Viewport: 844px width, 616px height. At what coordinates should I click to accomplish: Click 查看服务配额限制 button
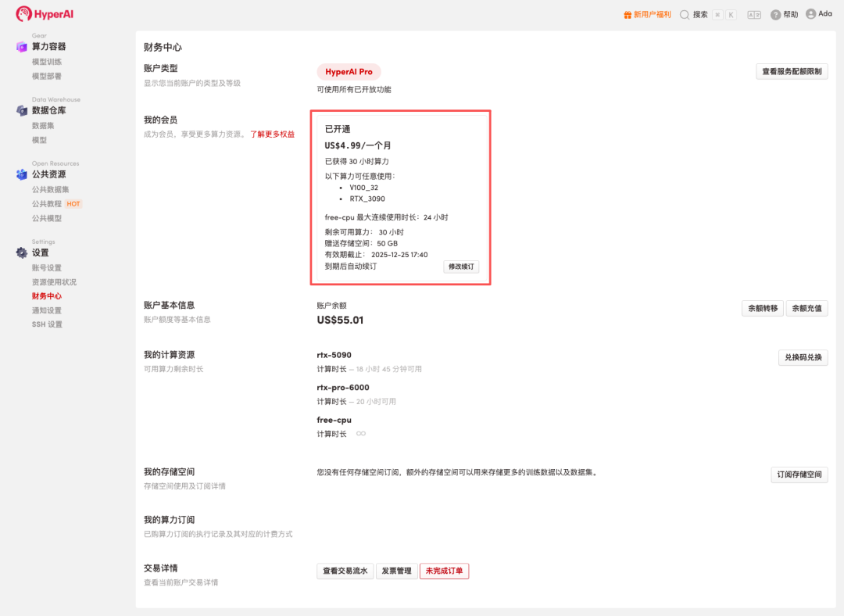[792, 72]
